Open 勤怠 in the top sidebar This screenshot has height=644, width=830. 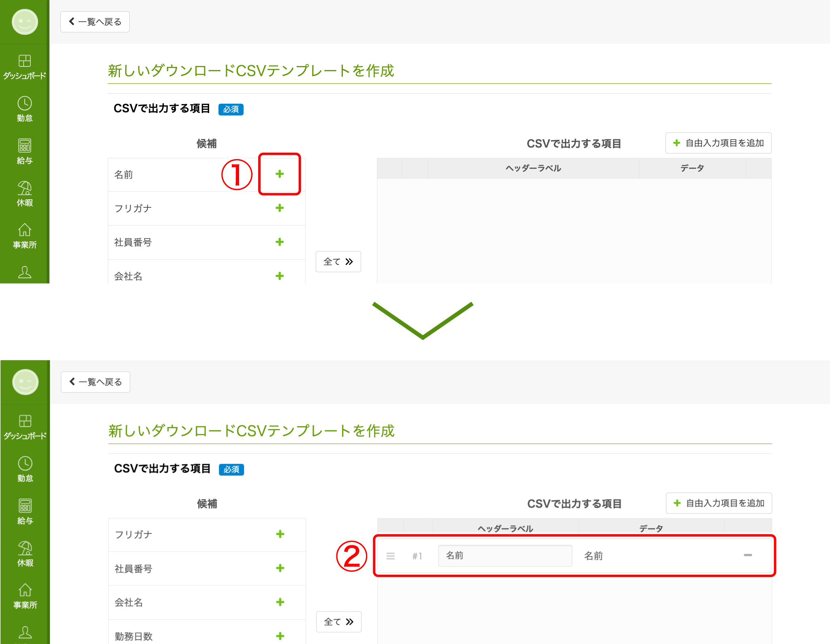point(25,109)
